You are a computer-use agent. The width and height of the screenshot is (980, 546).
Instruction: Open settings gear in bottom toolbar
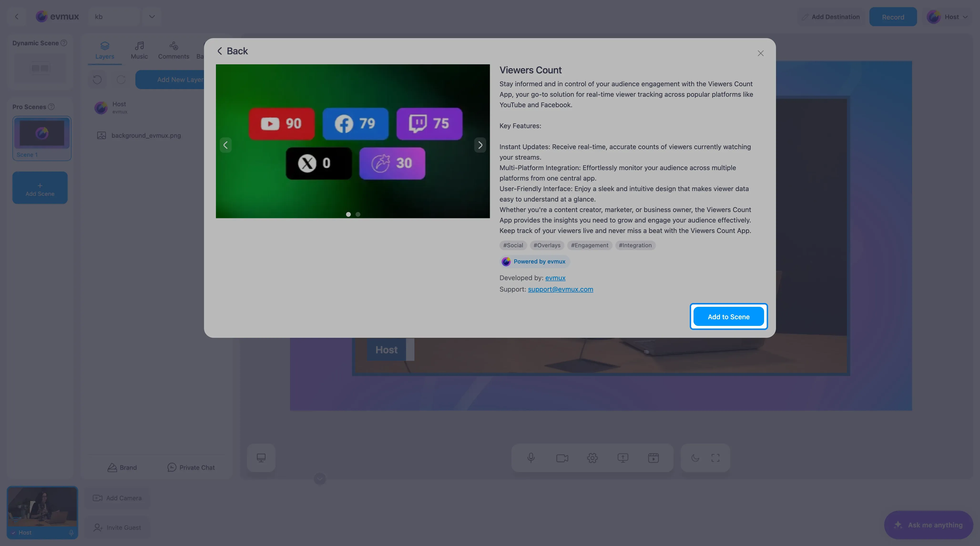tap(592, 458)
